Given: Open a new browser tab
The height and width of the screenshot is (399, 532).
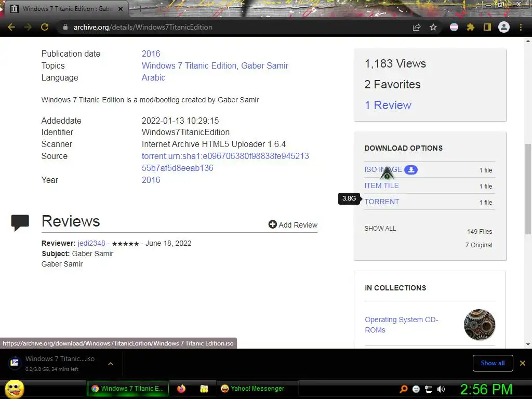Looking at the screenshot, I should (140, 9).
